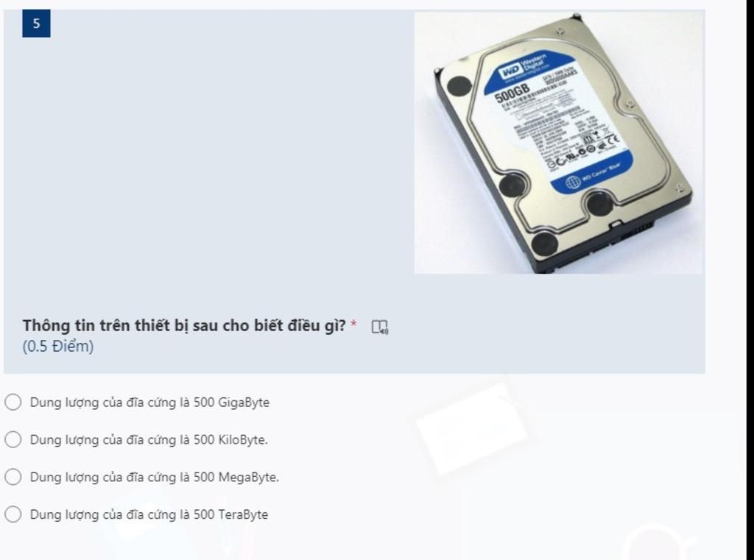Mark the 500 TeraByte radio button

[x=13, y=514]
